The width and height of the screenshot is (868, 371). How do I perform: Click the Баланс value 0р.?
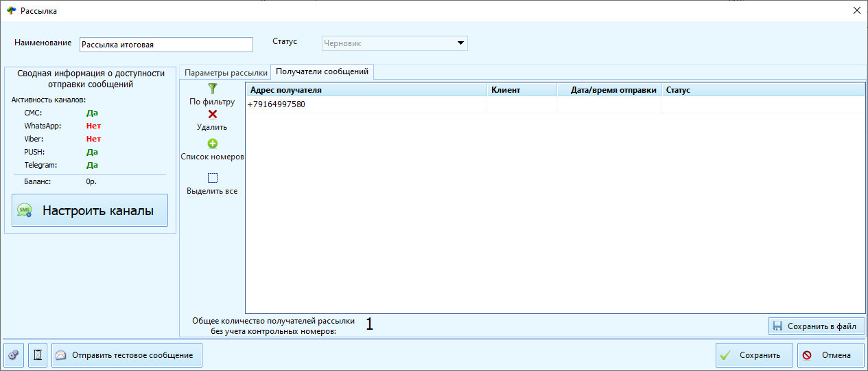coord(91,182)
